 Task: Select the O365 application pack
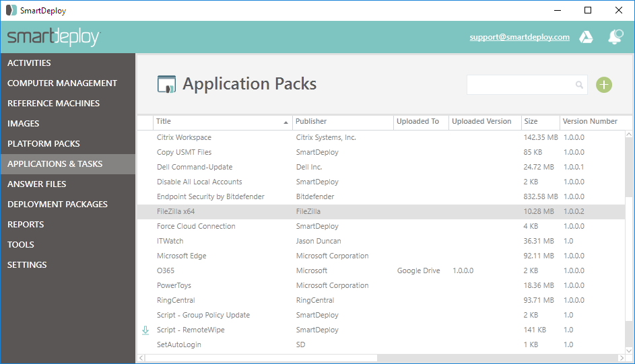[381, 270]
